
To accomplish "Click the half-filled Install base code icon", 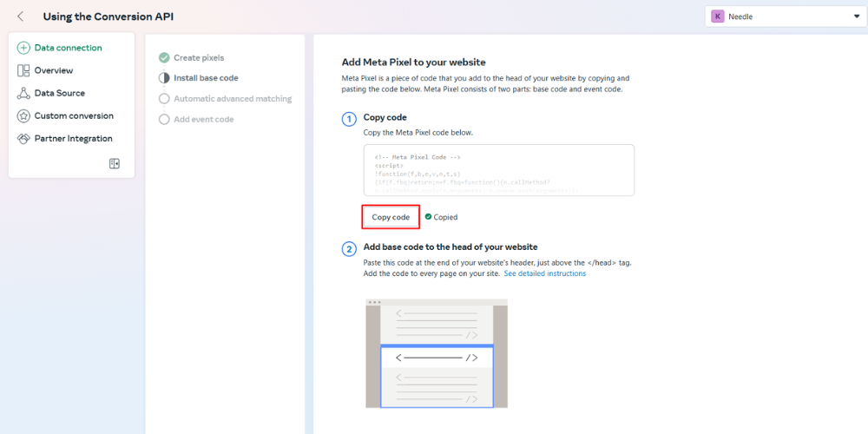I will [164, 78].
